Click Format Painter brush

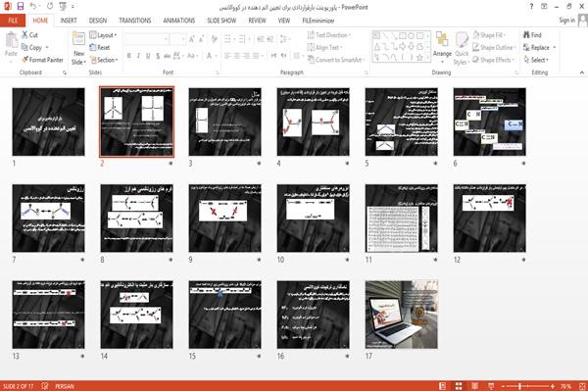pos(42,60)
